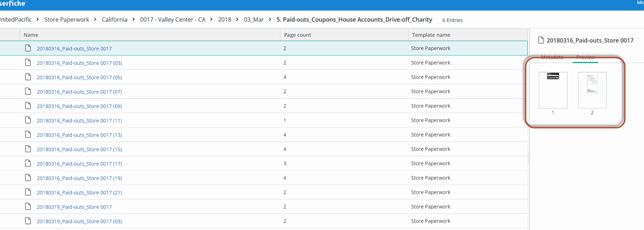Click document icon in the preview pane title
644x230 pixels.
coord(541,41)
